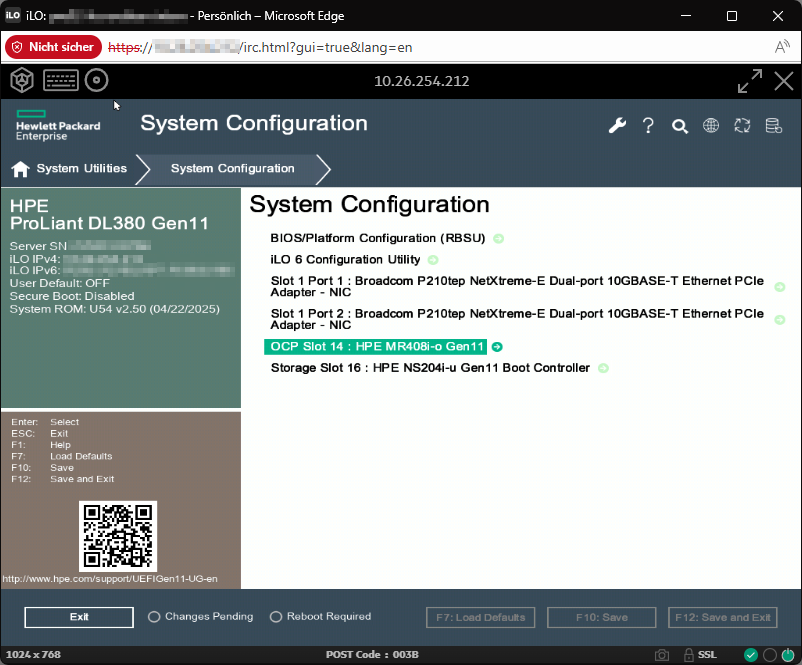Select the System Configuration breadcrumb
Screen dimensions: 802x665
232,168
